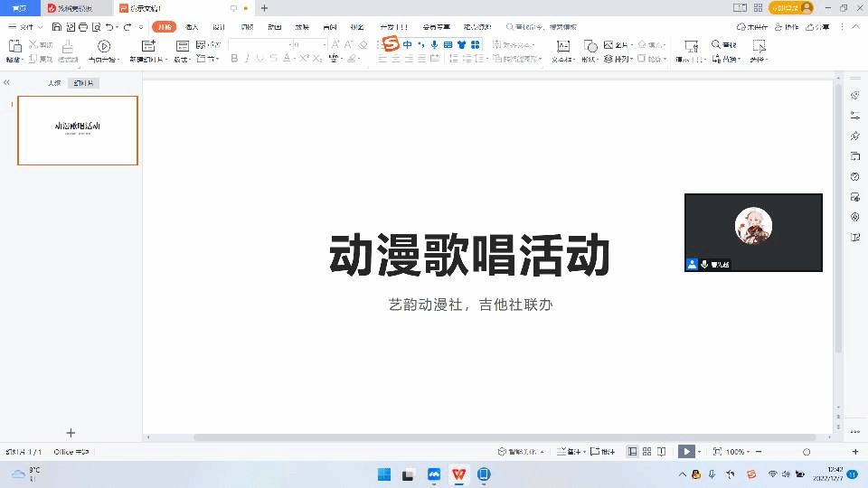
Task: Toggle bold formatting
Action: coord(234,59)
